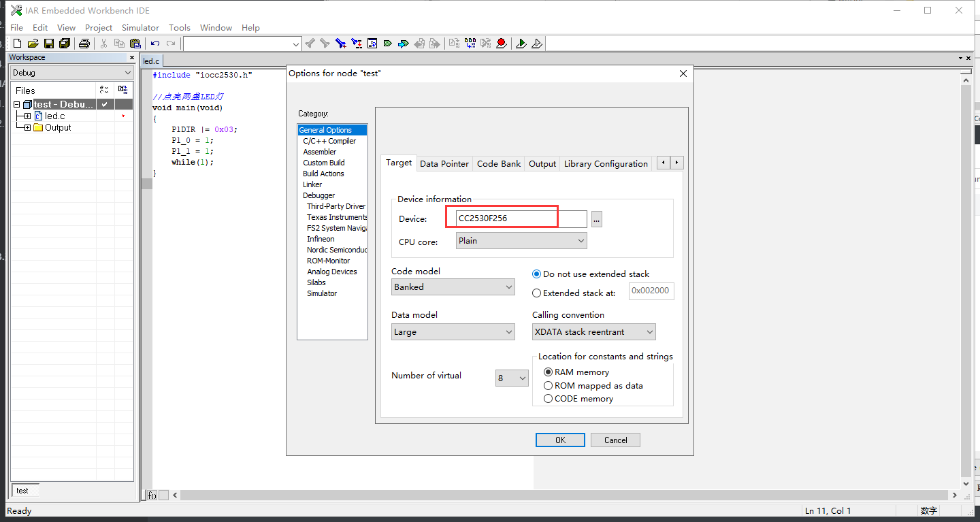
Task: Click the Open file folder icon
Action: click(33, 44)
